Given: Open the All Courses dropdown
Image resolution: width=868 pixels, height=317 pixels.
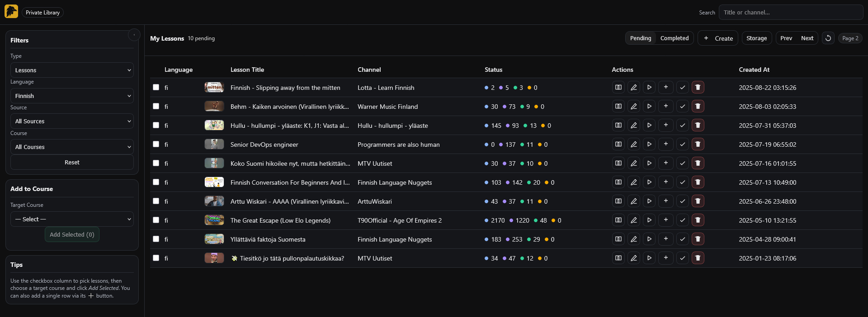Looking at the screenshot, I should point(72,147).
